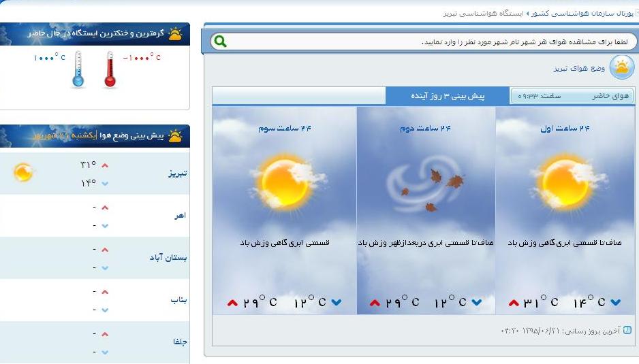This screenshot has width=639, height=364.
Task: Click the red max arrow beside ۳۱°C
Action: point(514,303)
